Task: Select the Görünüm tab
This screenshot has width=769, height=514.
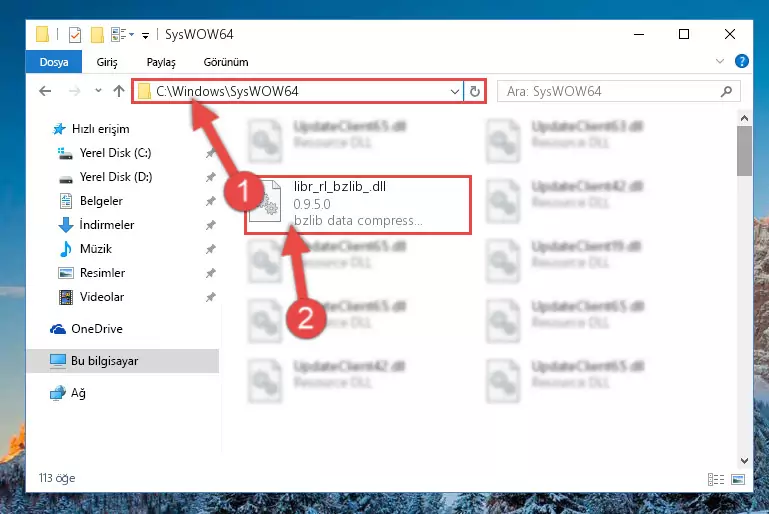Action: pos(226,62)
